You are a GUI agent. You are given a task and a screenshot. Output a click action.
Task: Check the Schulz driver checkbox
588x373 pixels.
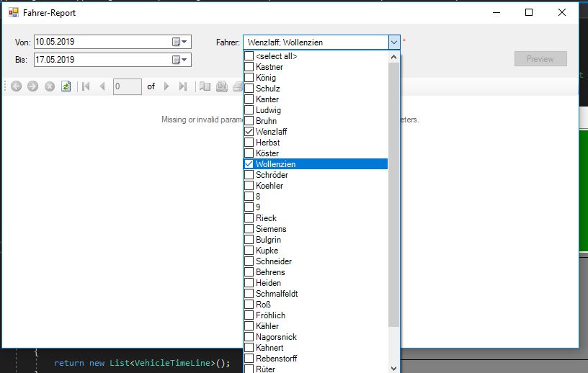(x=249, y=89)
